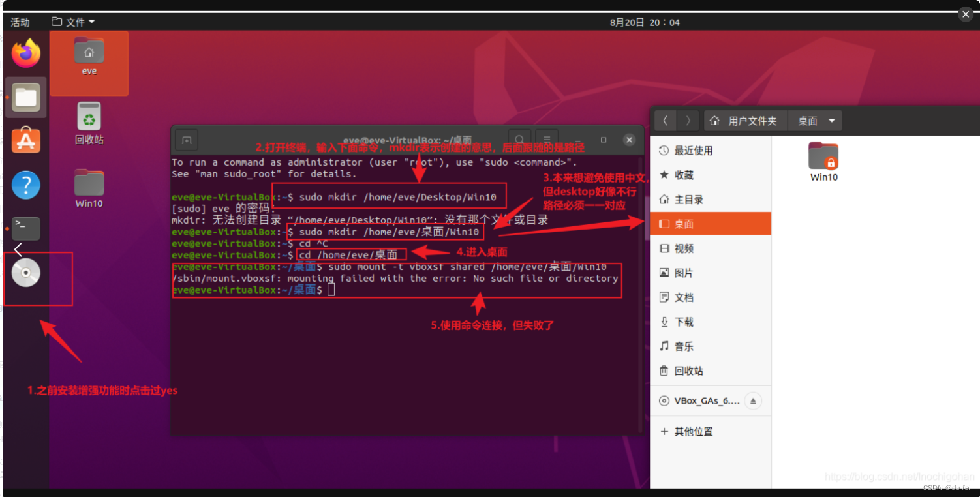Go forward in the file manager
980x497 pixels.
point(688,121)
